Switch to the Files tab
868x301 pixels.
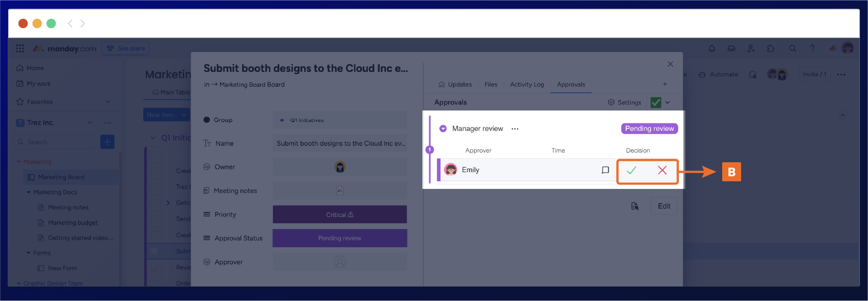click(491, 85)
